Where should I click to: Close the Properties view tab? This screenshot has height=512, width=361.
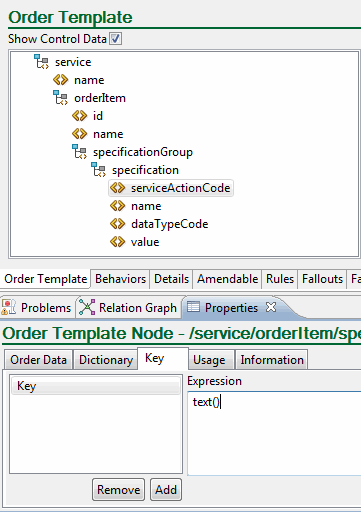(271, 307)
